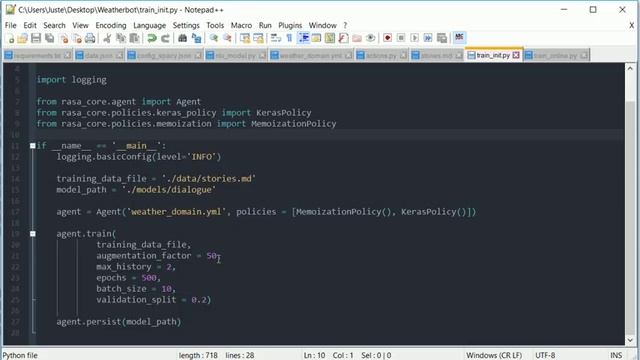Close the document with menu-bar X
This screenshot has width=640, height=360.
click(631, 25)
